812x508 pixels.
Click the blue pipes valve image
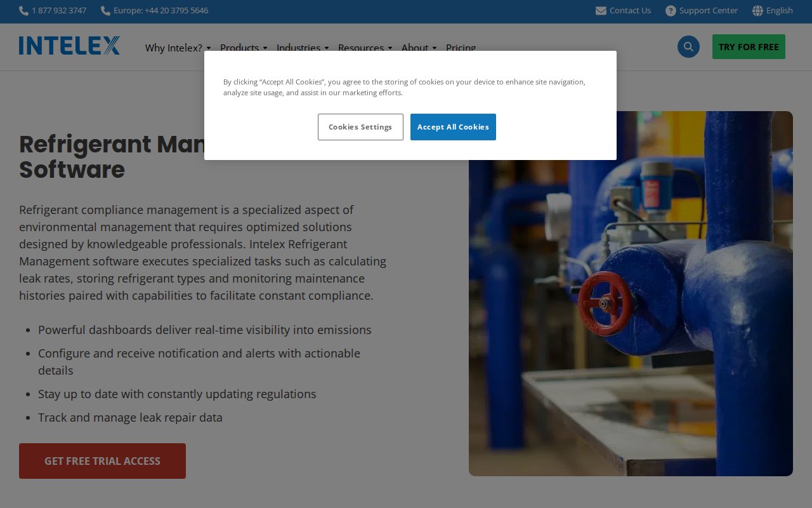click(631, 317)
